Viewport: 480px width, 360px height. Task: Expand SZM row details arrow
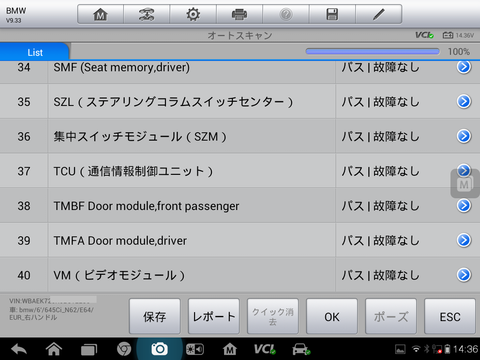(x=464, y=136)
